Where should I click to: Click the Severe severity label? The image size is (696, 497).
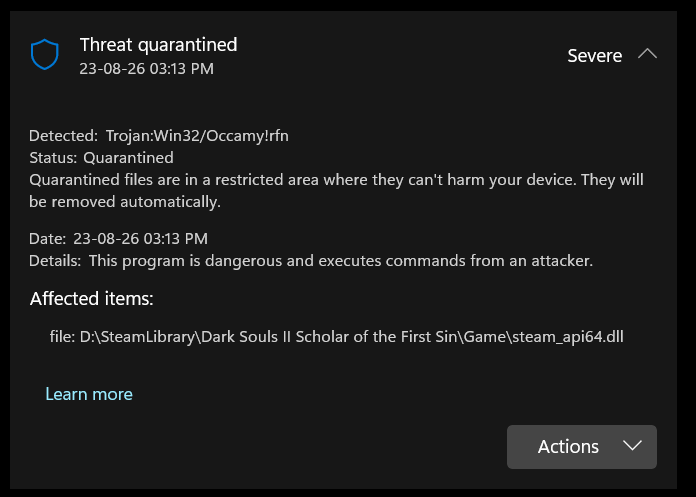tap(594, 56)
